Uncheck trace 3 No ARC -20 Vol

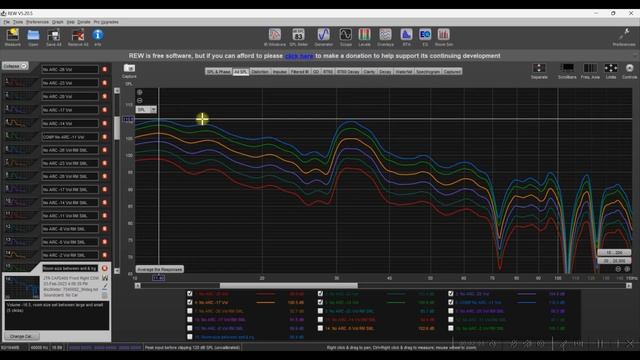(x=451, y=293)
